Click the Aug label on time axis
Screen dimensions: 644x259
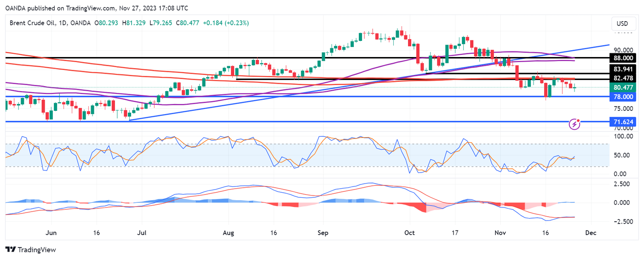[x=229, y=233]
